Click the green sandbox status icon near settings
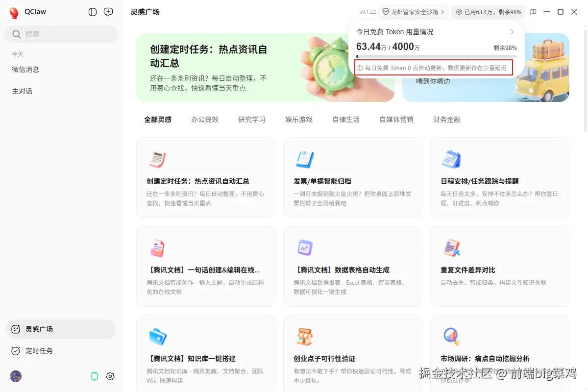The width and height of the screenshot is (588, 392). 94,376
